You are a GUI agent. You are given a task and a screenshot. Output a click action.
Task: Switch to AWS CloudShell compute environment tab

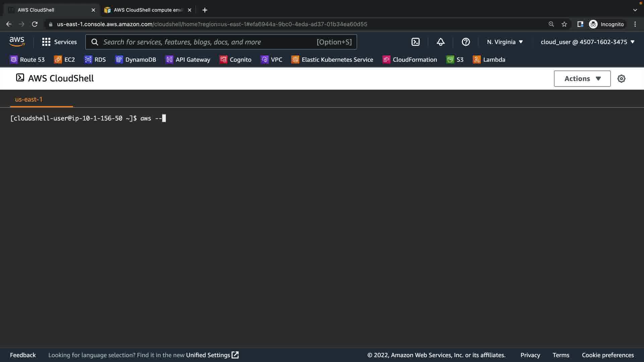pos(148,10)
